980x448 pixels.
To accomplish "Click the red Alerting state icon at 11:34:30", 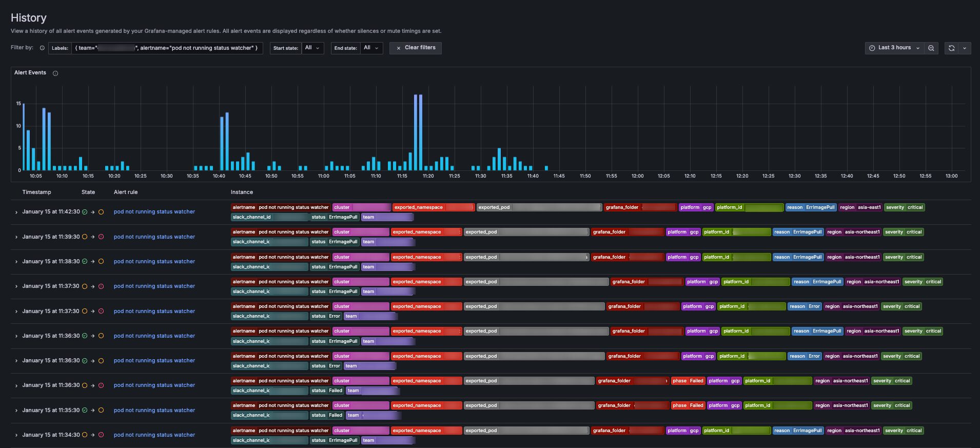I will [x=101, y=435].
